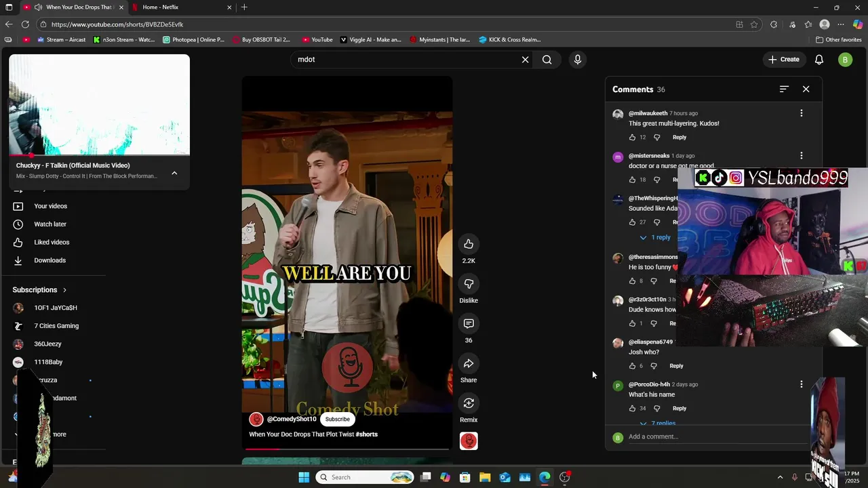Open options menu on @PorcoDio-h4h comment

[x=802, y=384]
